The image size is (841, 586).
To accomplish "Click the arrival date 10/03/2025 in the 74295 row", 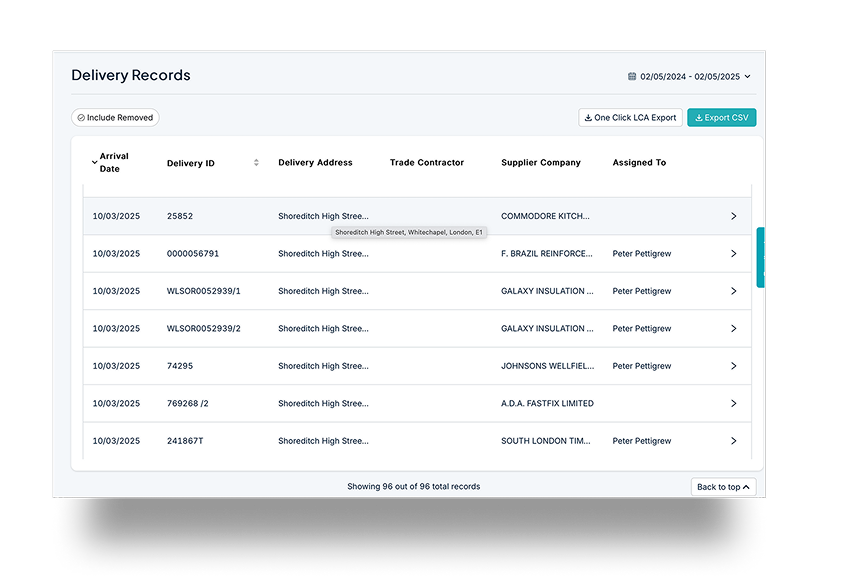I will (x=116, y=366).
